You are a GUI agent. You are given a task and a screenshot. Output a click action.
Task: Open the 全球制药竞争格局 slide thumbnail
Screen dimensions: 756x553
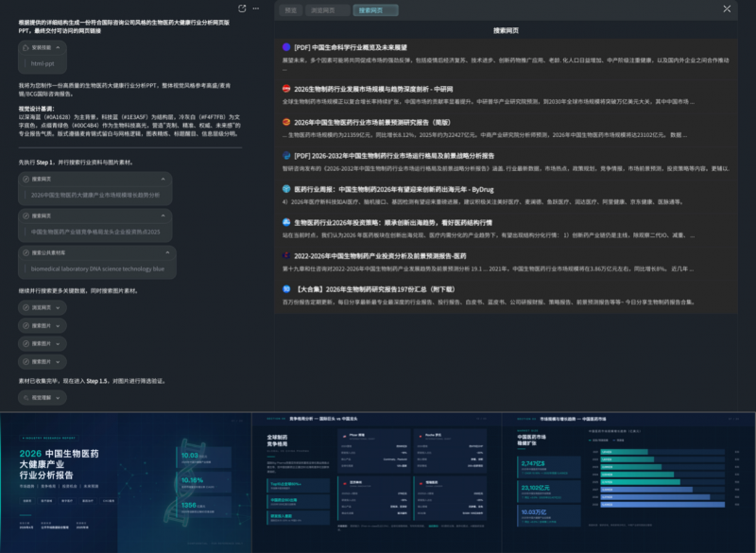pyautogui.click(x=376, y=482)
